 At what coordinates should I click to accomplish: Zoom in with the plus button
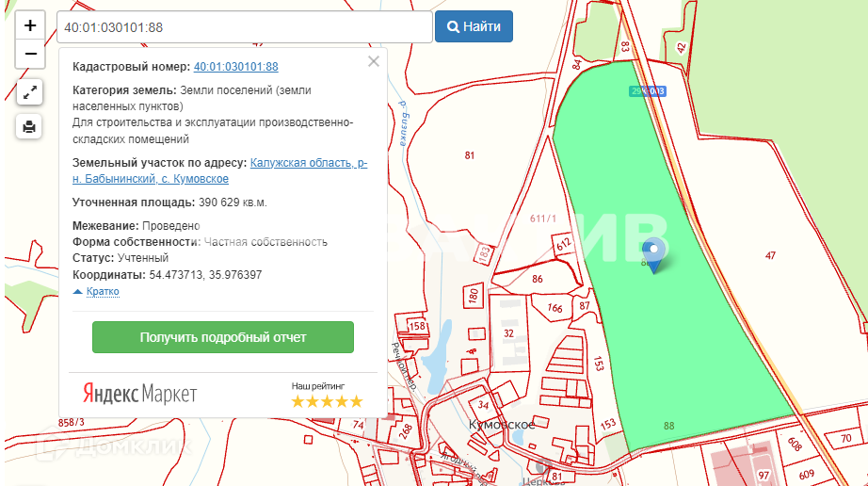click(x=30, y=25)
